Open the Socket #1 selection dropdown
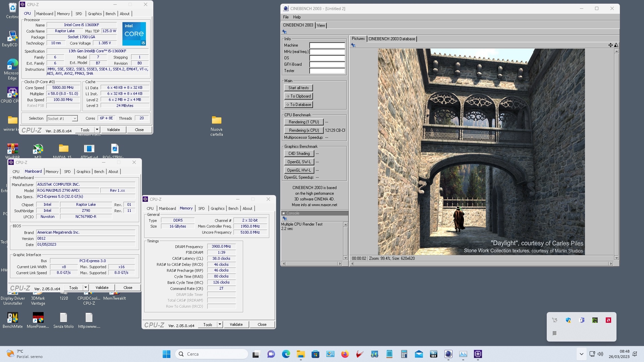The image size is (644, 362). tap(62, 118)
